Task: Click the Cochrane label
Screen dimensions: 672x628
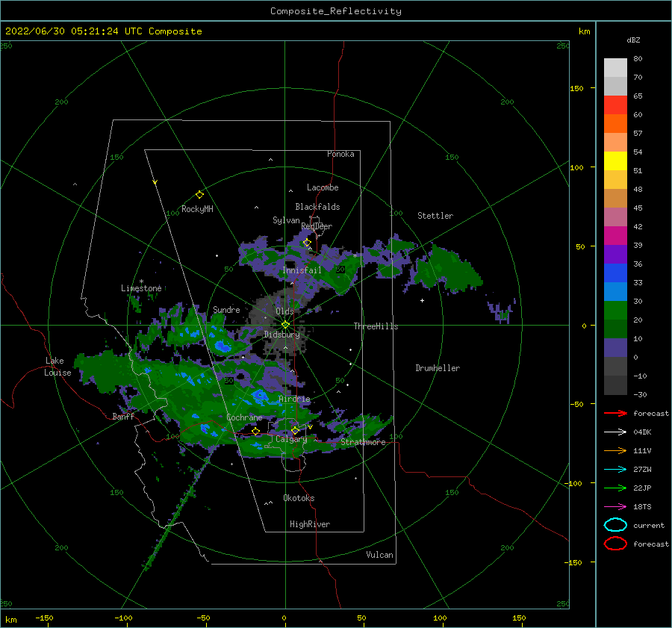Action: pyautogui.click(x=244, y=417)
